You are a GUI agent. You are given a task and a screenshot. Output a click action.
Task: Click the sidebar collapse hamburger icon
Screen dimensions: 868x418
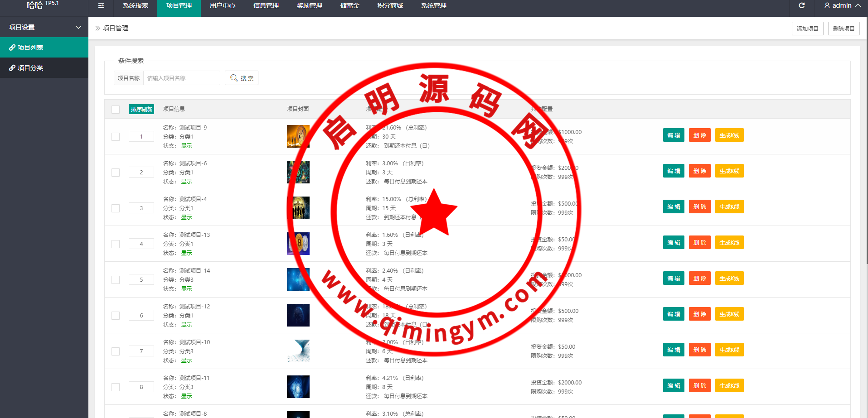(101, 5)
